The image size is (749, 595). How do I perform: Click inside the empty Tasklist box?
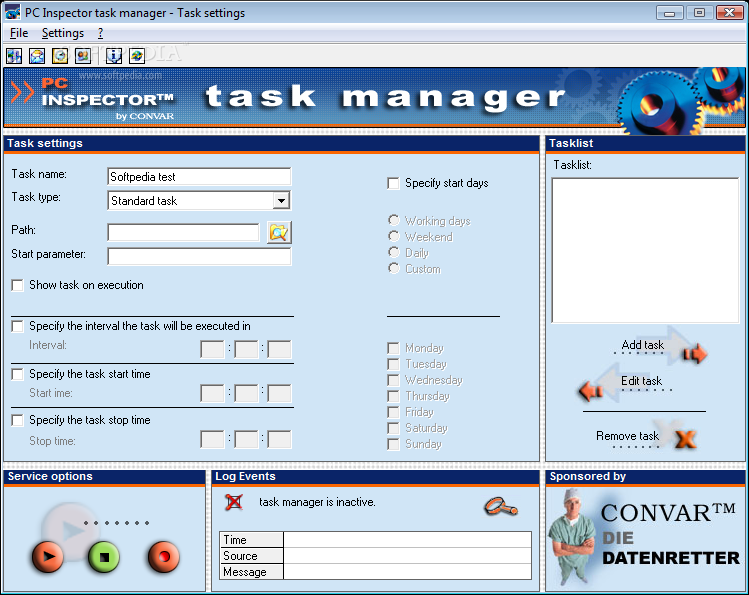[645, 251]
